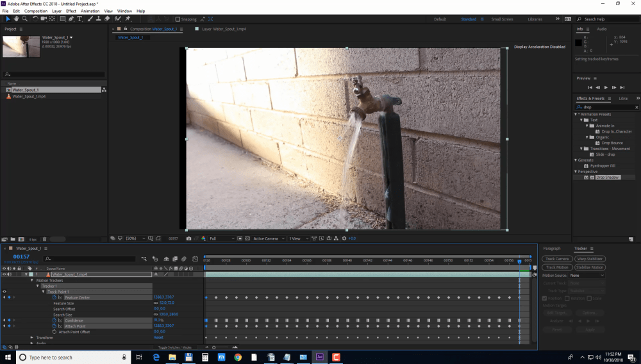
Task: Click Reset next to Transform
Action: click(158, 338)
